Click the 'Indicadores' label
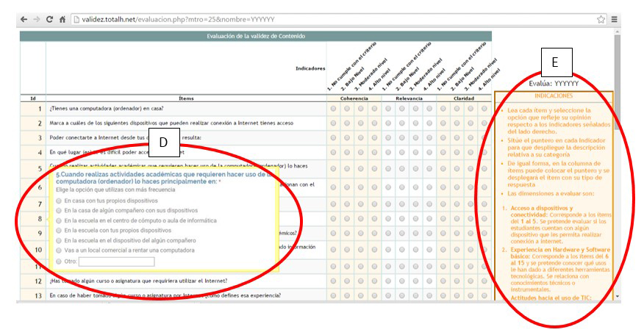This screenshot has height=335, width=644. pyautogui.click(x=310, y=68)
